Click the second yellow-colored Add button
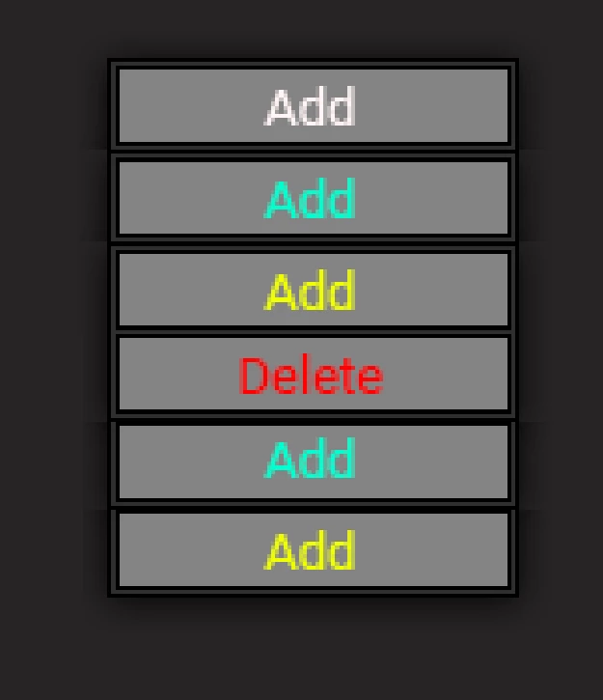This screenshot has height=700, width=603. tap(314, 549)
